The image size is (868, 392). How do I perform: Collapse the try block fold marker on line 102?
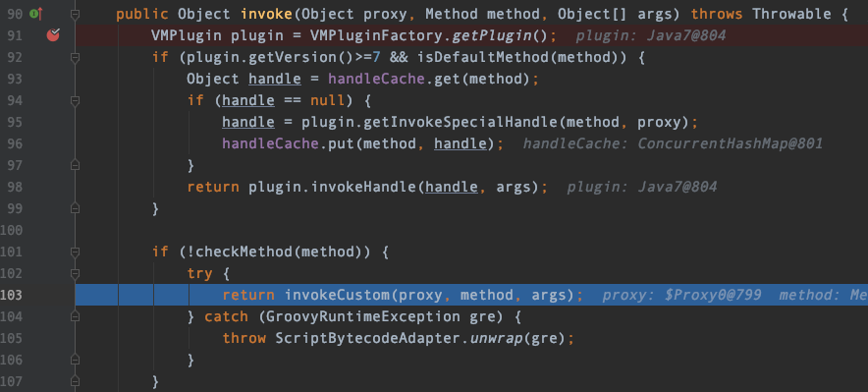click(x=76, y=273)
